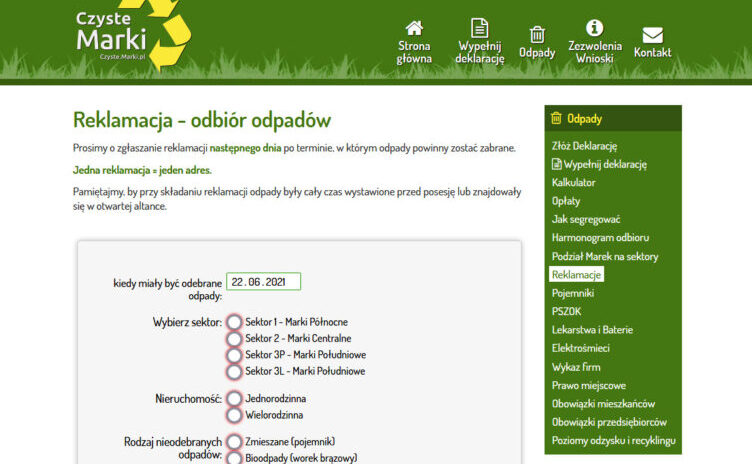This screenshot has height=464, width=752.
Task: Open the Zezwolenia Wnioski info icon
Action: 594,28
